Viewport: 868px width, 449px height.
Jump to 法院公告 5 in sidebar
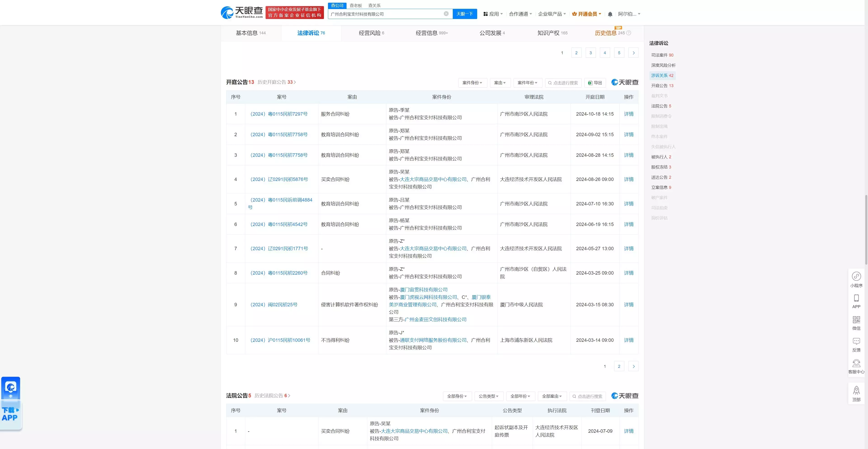pos(661,106)
